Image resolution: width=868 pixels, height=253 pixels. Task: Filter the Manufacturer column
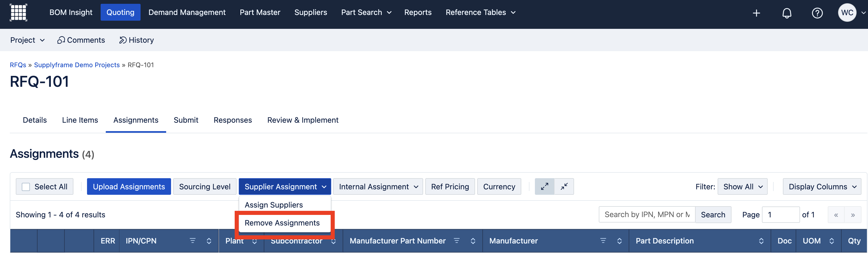[603, 241]
